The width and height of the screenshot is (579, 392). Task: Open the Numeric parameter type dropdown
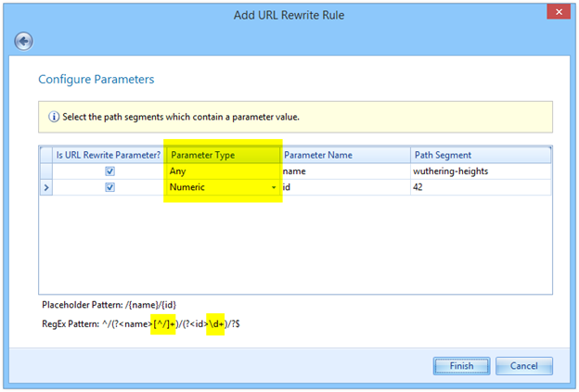pyautogui.click(x=274, y=187)
